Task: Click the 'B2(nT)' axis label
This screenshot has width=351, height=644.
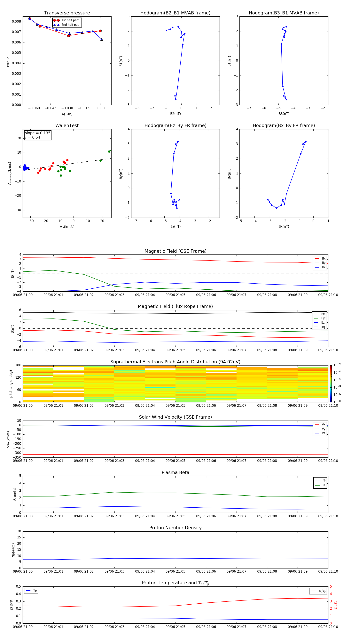Action: [x=175, y=114]
